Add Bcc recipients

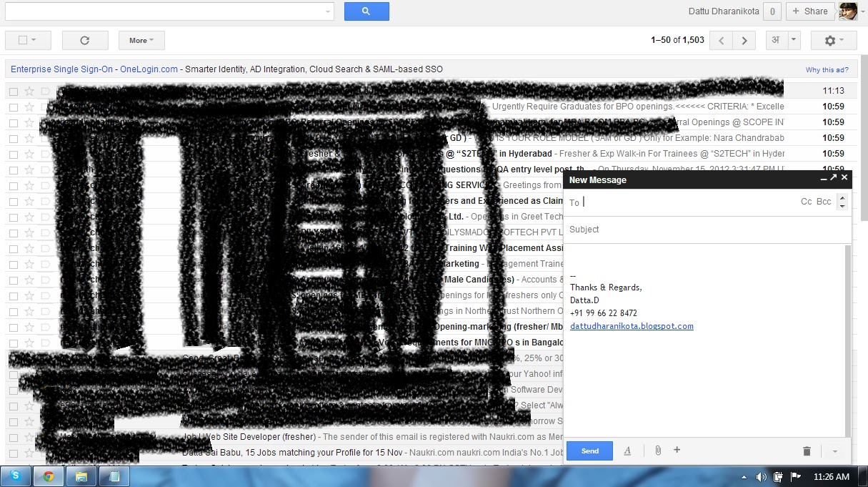point(824,202)
